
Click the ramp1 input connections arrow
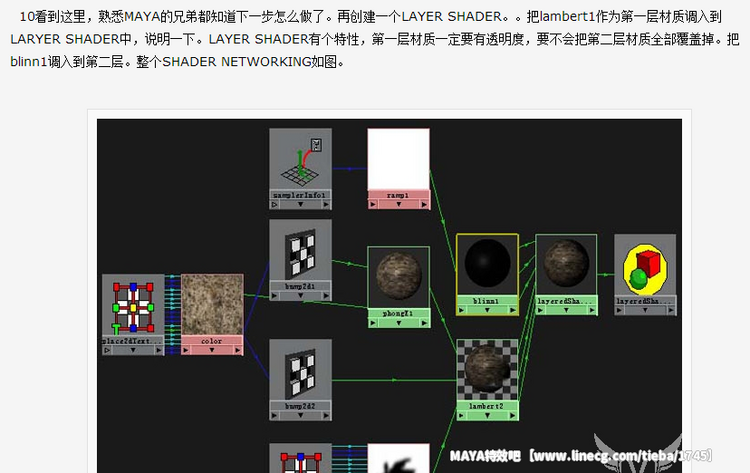point(373,204)
